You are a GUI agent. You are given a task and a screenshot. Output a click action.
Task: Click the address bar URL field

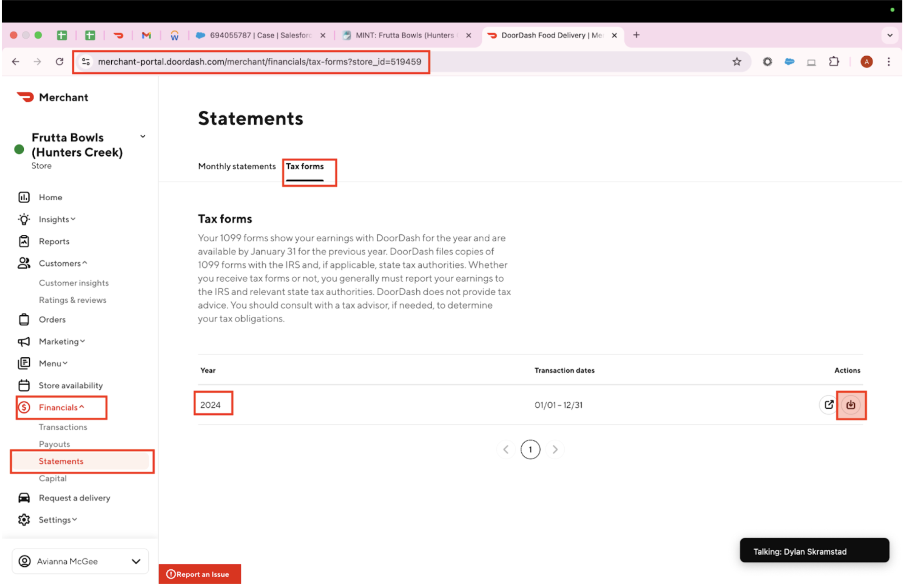tap(259, 62)
